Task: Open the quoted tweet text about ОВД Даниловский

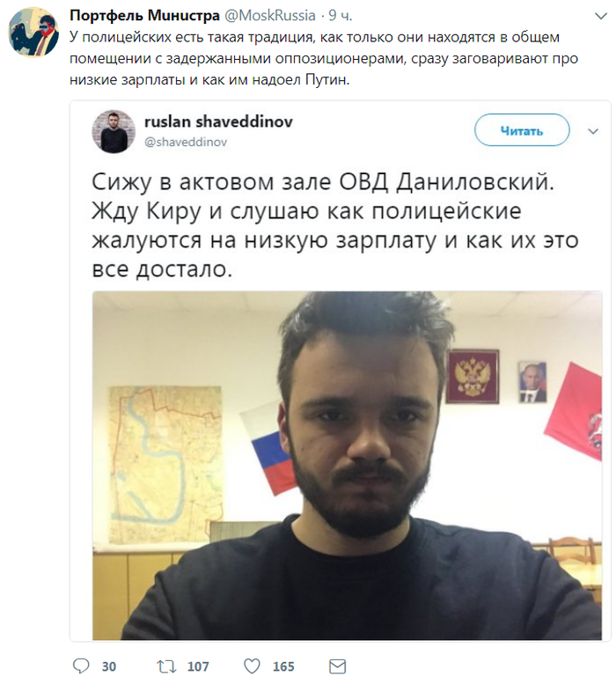Action: [334, 225]
